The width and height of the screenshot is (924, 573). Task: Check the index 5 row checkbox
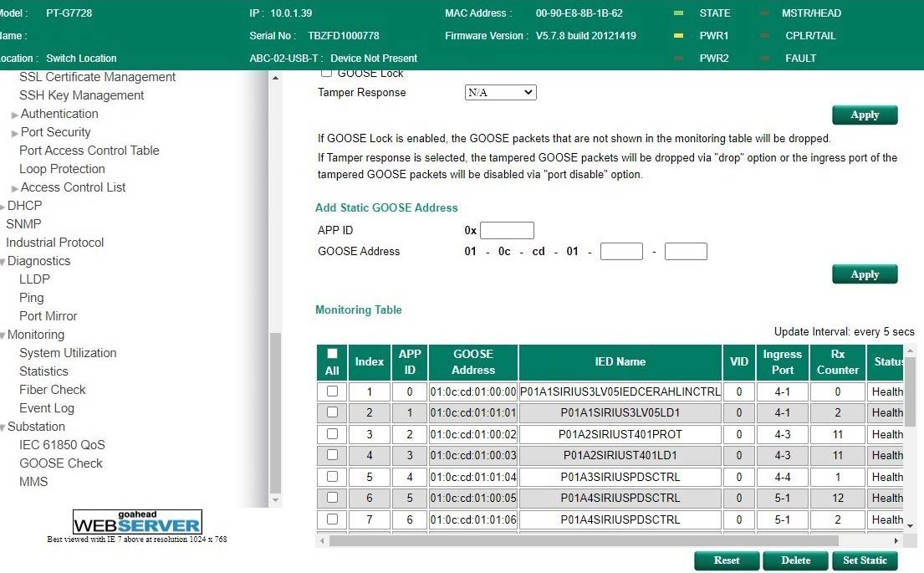point(332,476)
